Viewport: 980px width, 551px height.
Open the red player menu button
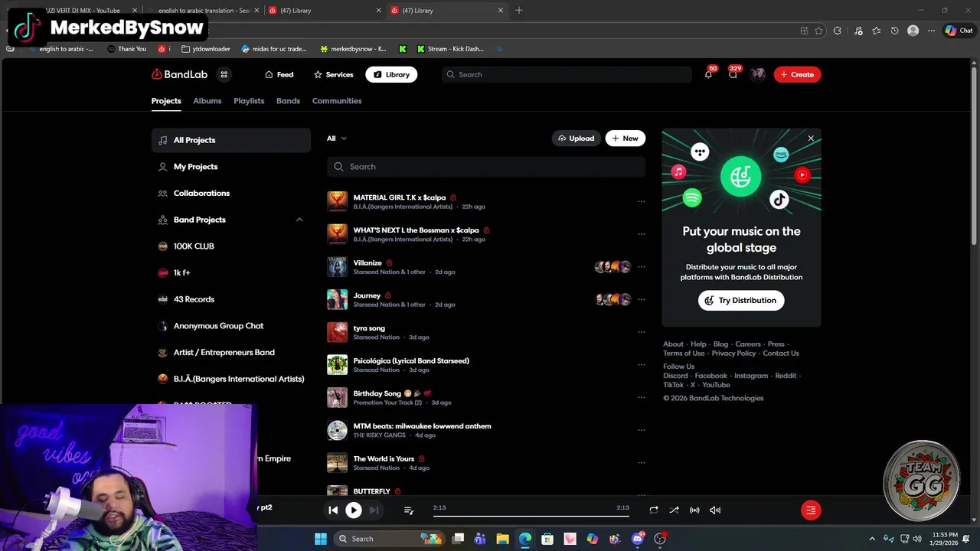coord(811,510)
